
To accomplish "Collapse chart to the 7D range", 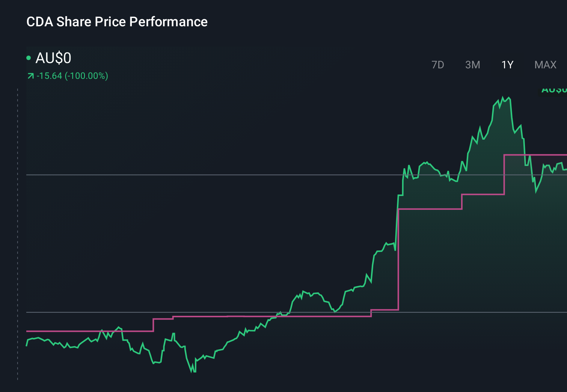I will tap(438, 65).
